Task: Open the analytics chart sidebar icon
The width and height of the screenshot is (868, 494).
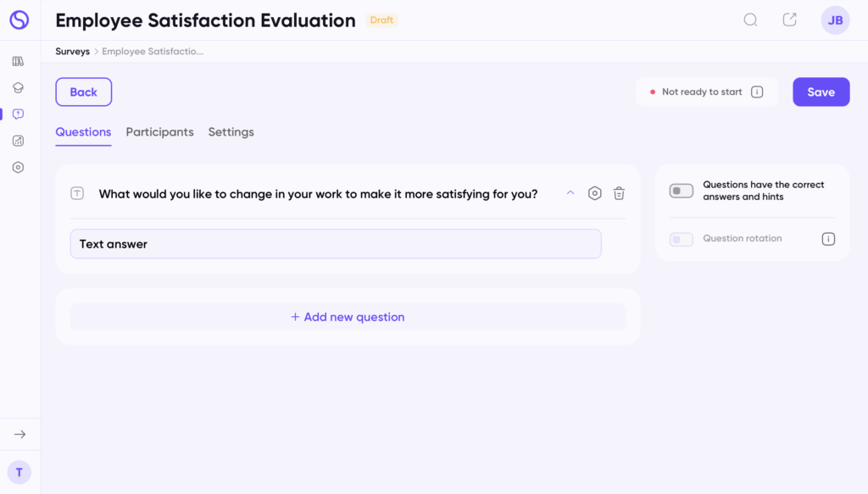Action: (18, 141)
